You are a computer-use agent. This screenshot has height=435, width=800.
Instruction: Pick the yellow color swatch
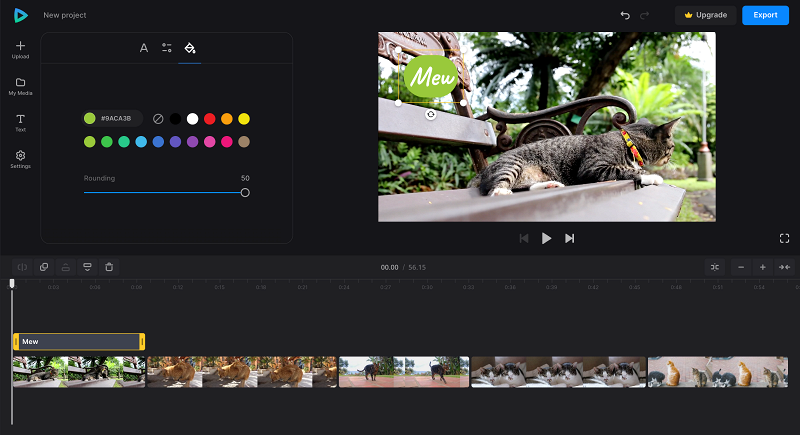click(244, 119)
